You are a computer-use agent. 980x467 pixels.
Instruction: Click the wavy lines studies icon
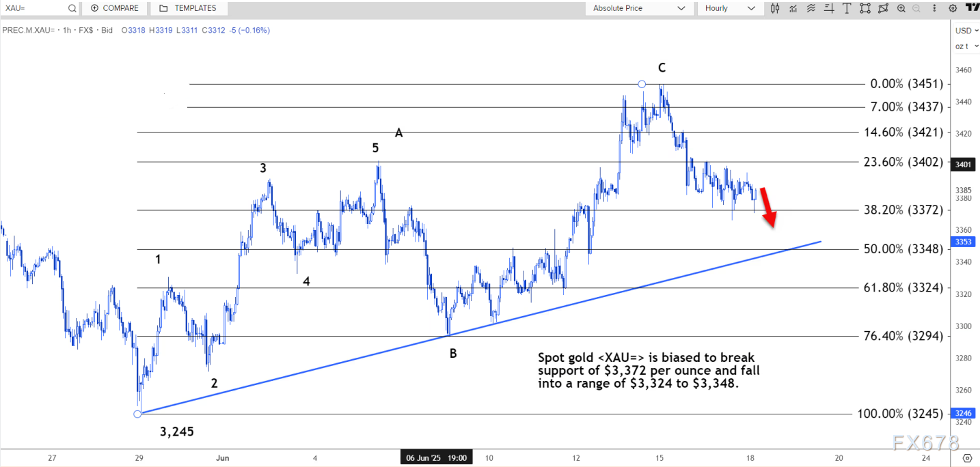[811, 8]
